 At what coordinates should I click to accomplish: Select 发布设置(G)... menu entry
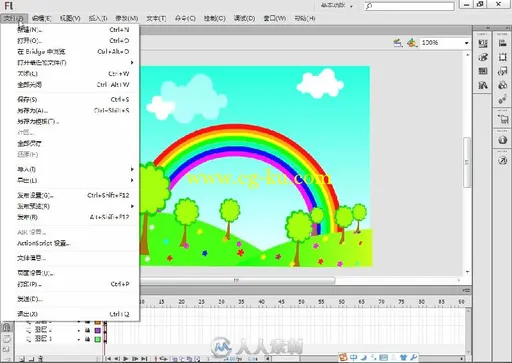(73, 195)
